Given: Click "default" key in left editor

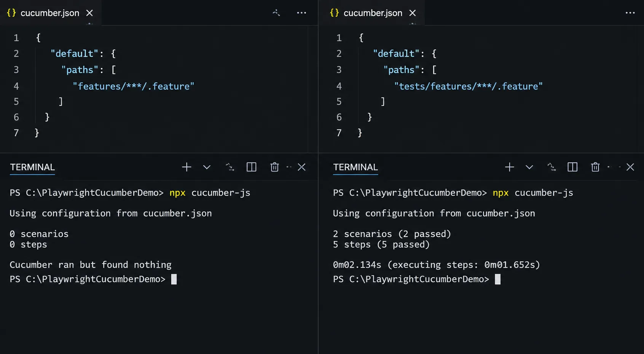Looking at the screenshot, I should [74, 54].
